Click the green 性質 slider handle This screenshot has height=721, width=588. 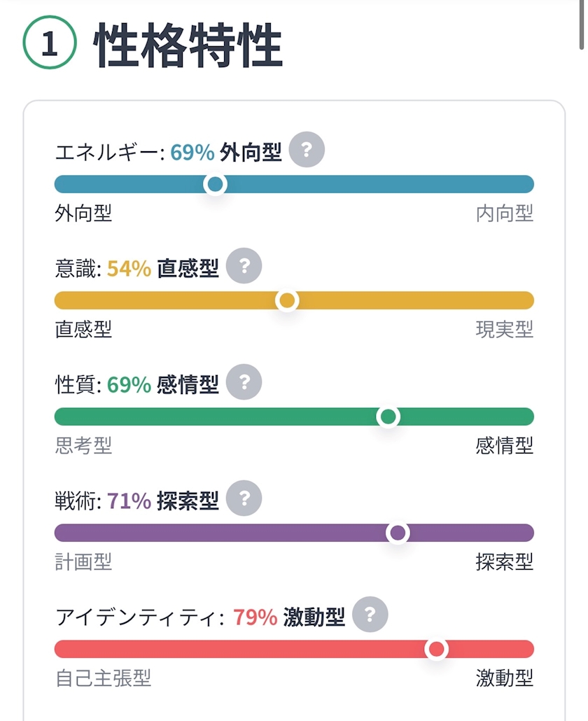(x=388, y=416)
